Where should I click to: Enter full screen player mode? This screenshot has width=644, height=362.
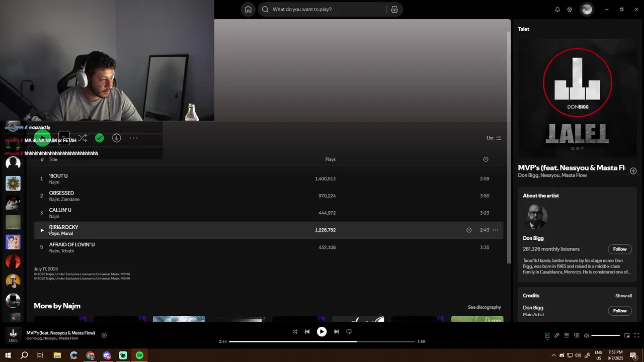click(636, 335)
